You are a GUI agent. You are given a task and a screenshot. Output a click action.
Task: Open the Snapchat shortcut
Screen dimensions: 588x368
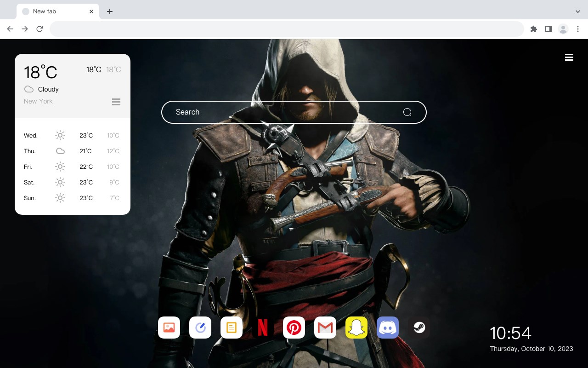click(x=356, y=328)
